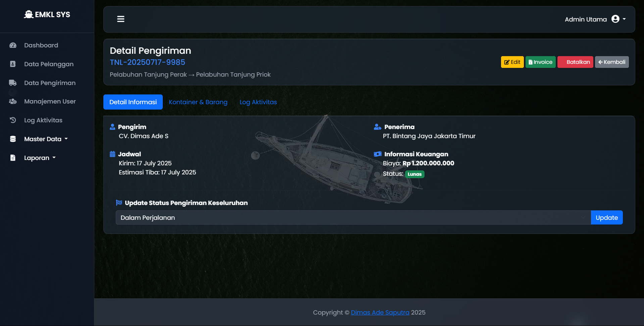Open the Admin Utama account dropdown caret
This screenshot has height=326, width=644.
pyautogui.click(x=624, y=19)
